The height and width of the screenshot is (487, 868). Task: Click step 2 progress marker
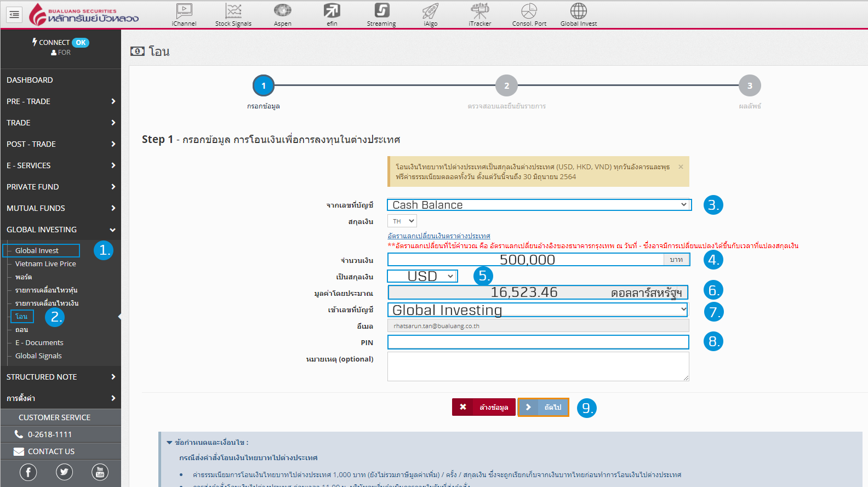507,85
